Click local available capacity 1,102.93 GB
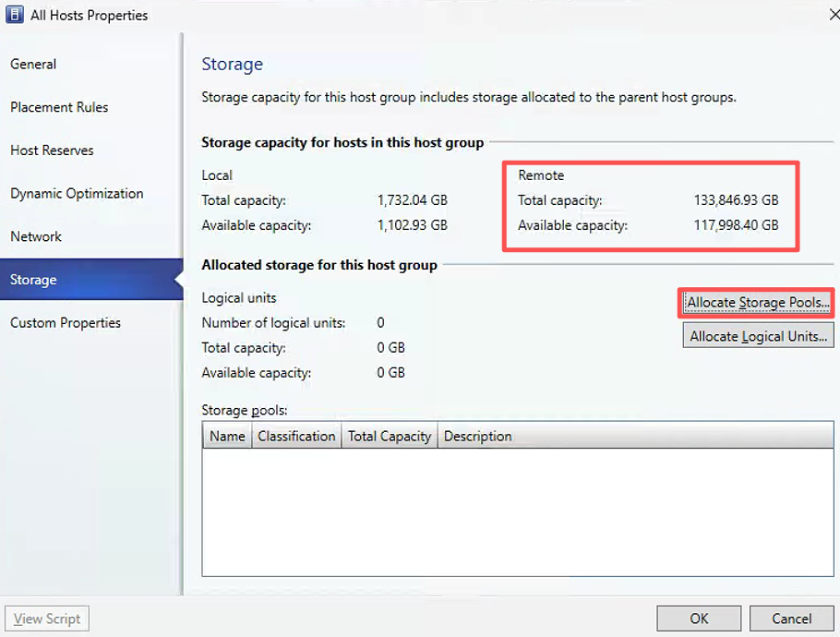Screen dimensions: 840x637 coord(413,225)
